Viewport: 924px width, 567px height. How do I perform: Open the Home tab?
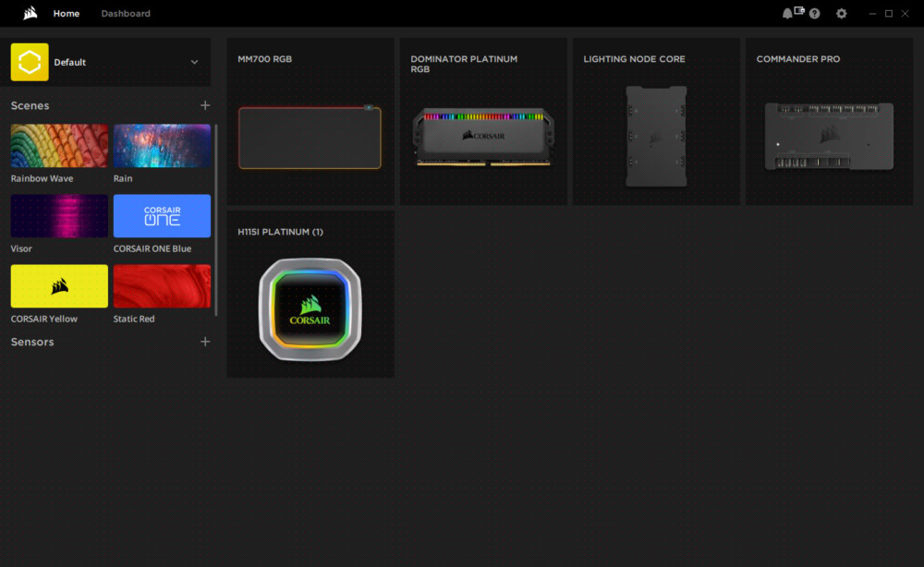pos(66,14)
